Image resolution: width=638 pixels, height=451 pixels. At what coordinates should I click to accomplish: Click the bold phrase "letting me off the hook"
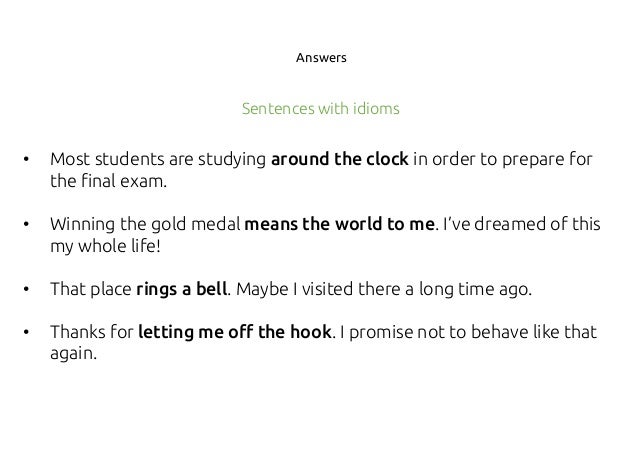point(235,332)
